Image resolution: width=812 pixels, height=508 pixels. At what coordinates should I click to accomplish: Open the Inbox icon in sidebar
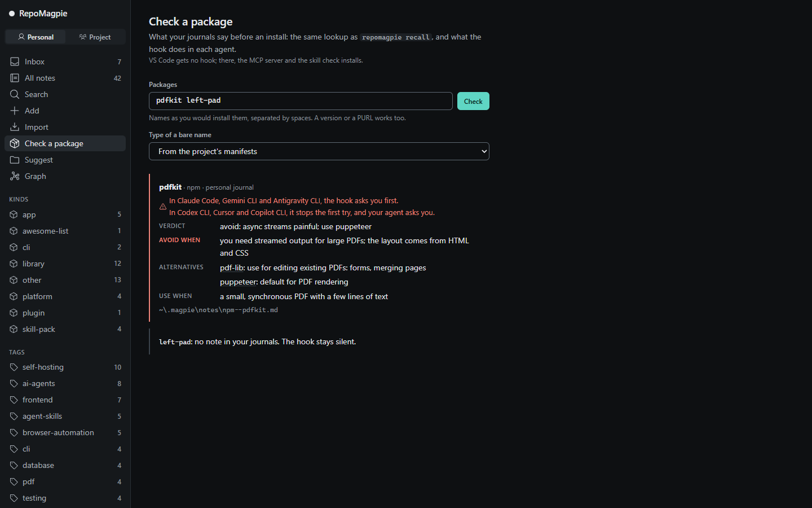pyautogui.click(x=15, y=62)
